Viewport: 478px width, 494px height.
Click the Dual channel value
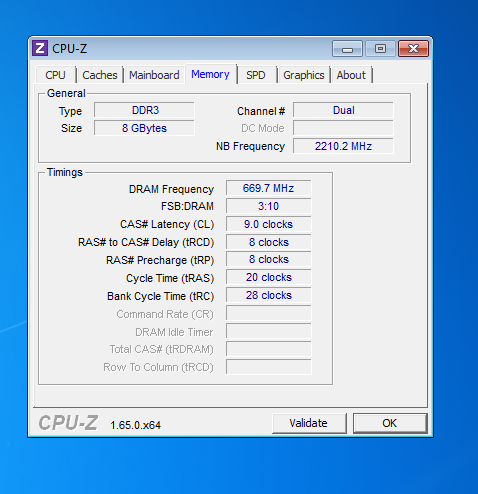[343, 110]
